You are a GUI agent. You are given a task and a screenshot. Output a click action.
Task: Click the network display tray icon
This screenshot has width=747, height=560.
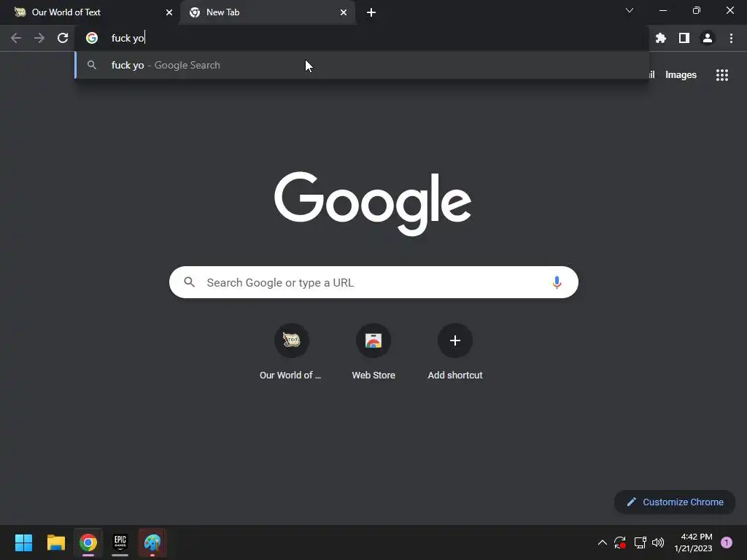(x=640, y=542)
